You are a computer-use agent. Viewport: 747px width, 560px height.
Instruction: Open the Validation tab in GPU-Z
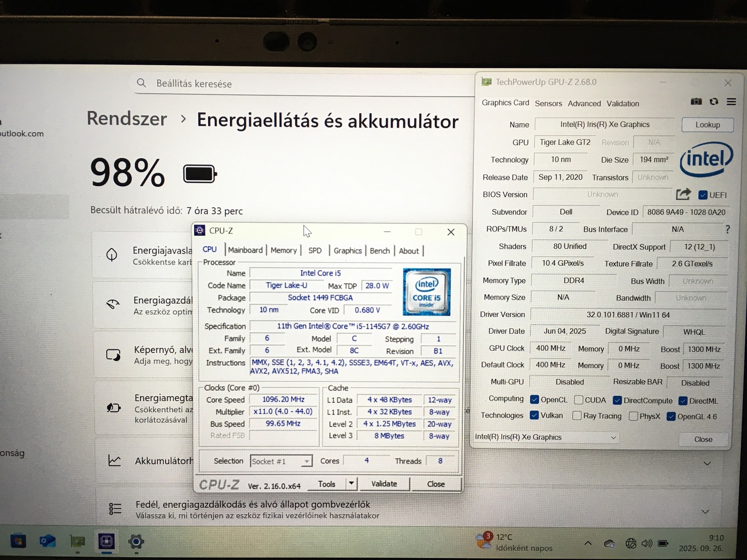click(623, 103)
